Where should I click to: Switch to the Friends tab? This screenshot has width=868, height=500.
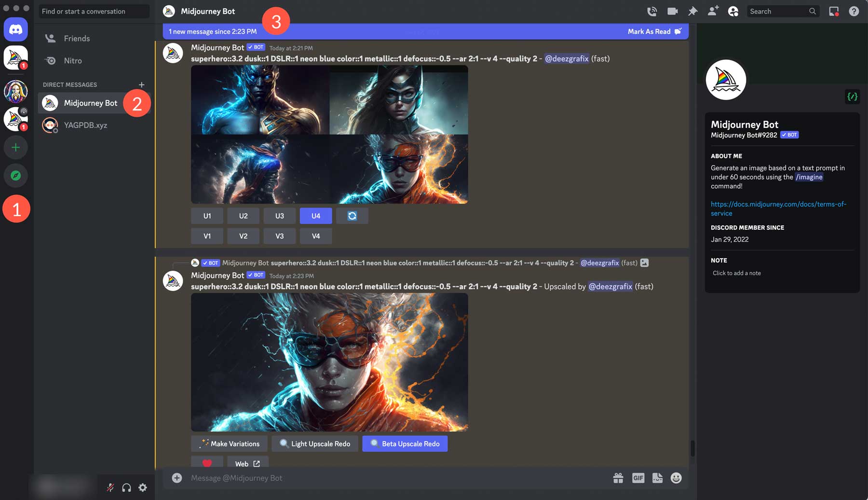(x=77, y=38)
